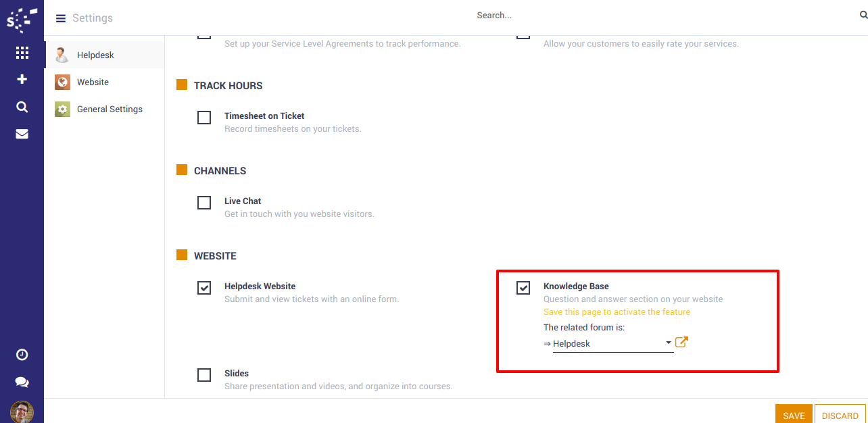This screenshot has width=868, height=423.
Task: Select the Website settings tab
Action: [93, 82]
